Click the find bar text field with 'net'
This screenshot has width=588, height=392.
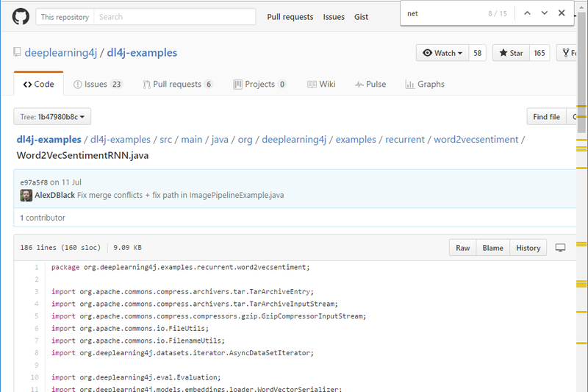coord(445,13)
